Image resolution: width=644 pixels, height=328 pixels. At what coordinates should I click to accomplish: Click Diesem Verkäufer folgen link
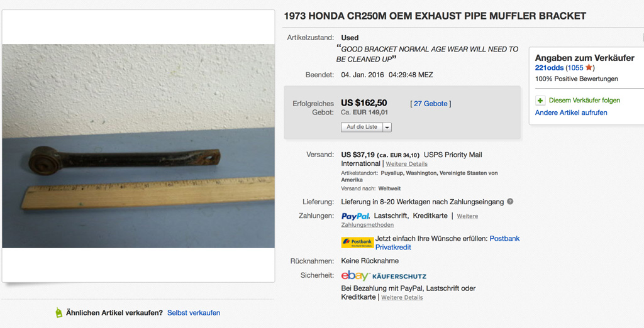coord(584,101)
